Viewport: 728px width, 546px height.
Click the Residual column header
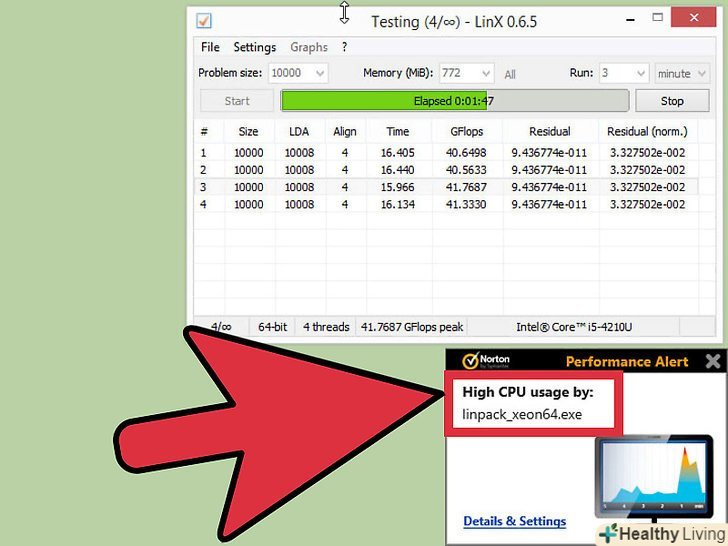550,131
